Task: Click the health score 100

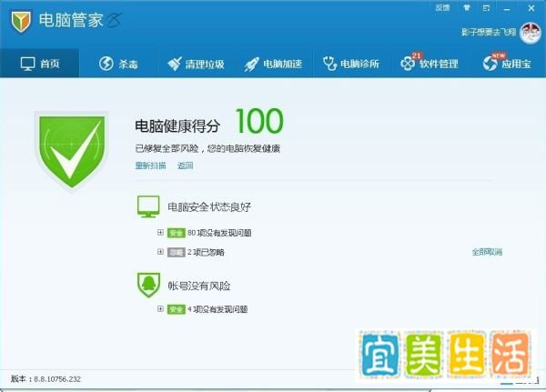Action: [259, 121]
